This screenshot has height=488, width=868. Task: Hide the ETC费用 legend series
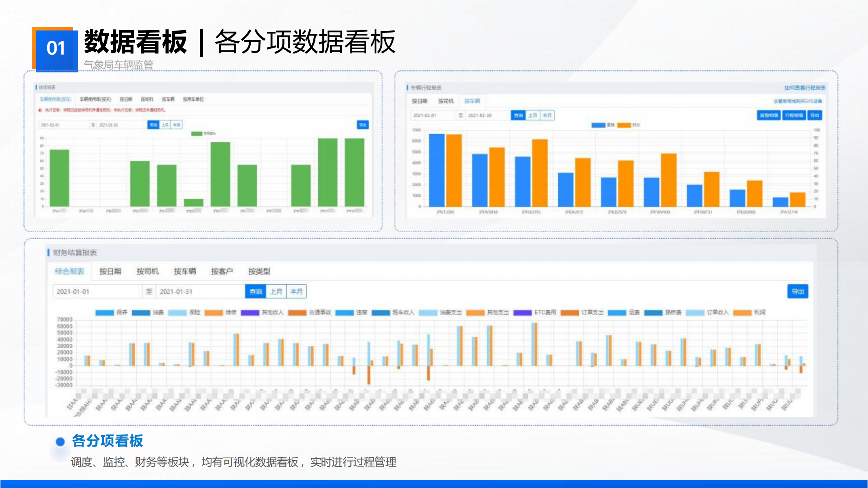523,312
